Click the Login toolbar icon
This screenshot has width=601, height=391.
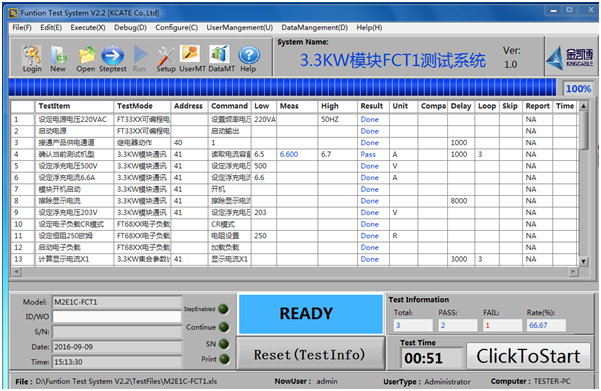coord(32,58)
